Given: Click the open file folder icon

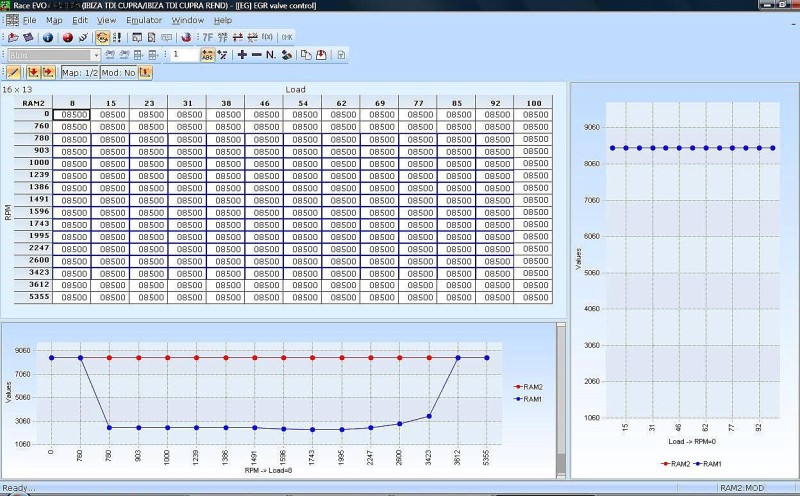Looking at the screenshot, I should click(x=13, y=37).
